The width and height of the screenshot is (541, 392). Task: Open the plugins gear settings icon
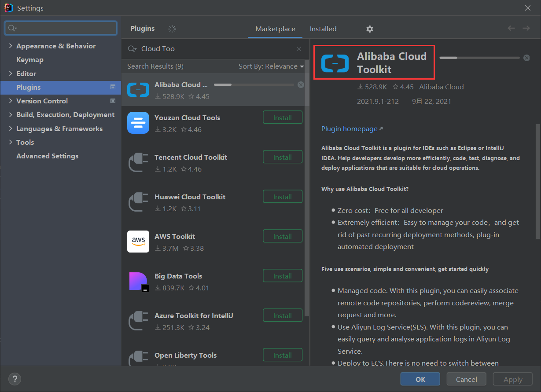(x=370, y=29)
